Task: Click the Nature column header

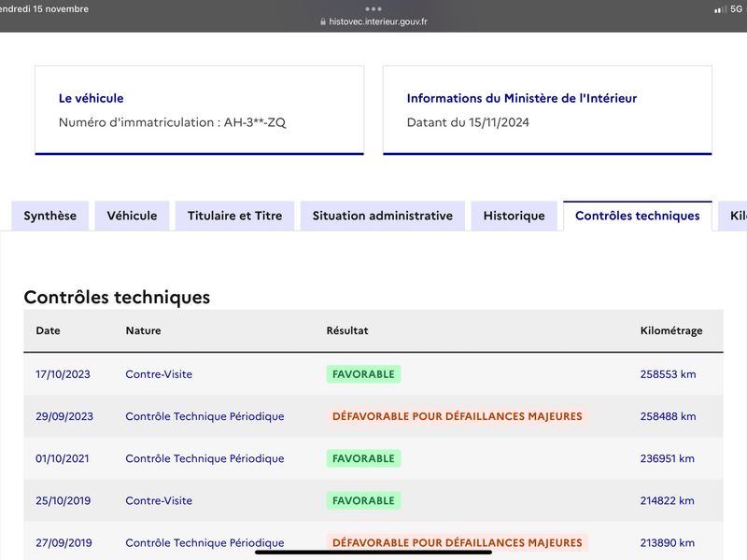Action: [144, 330]
